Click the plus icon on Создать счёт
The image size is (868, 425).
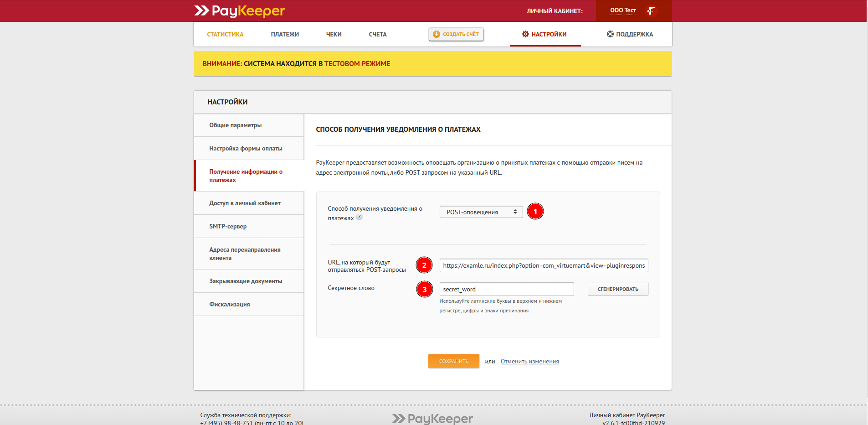pos(436,34)
